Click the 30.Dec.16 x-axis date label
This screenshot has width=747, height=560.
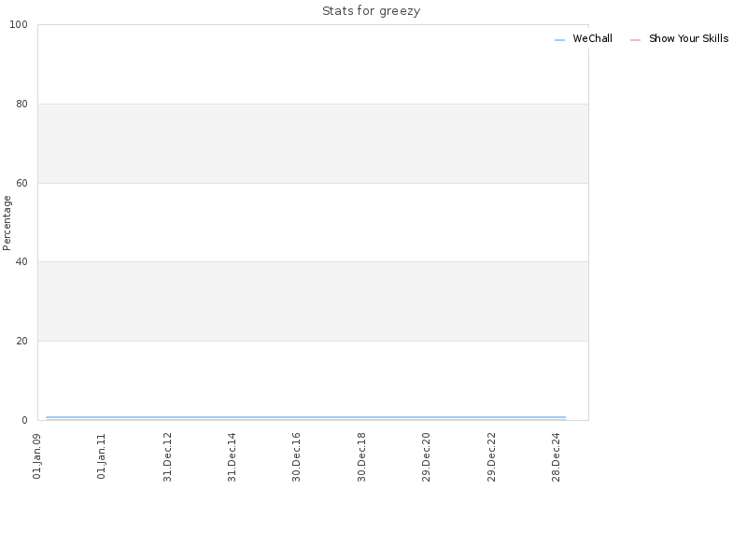[296, 456]
